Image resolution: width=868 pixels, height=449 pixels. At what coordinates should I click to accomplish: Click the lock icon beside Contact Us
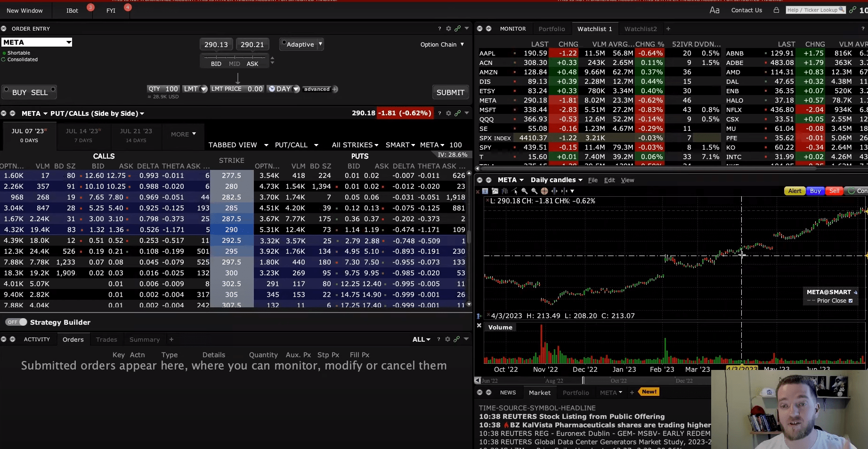click(776, 10)
